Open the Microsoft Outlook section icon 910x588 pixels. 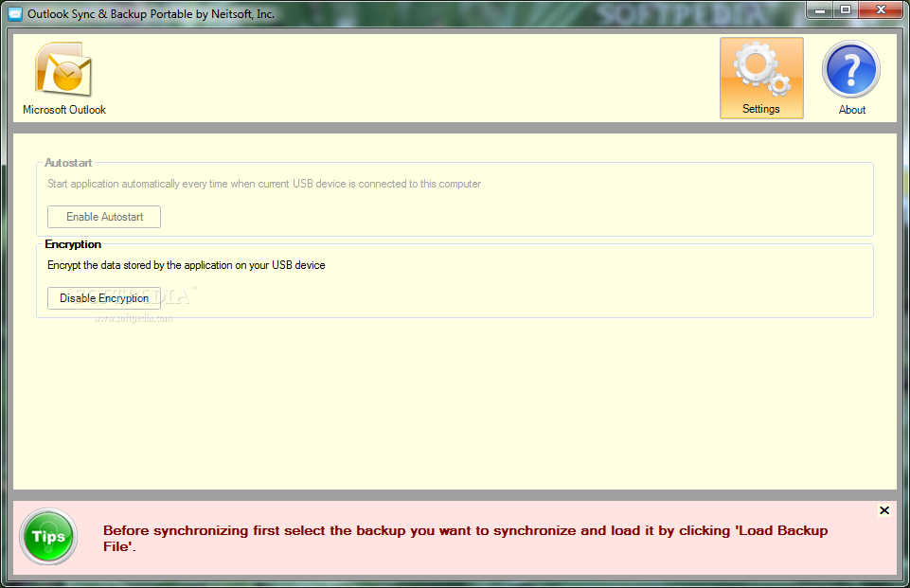[x=63, y=70]
